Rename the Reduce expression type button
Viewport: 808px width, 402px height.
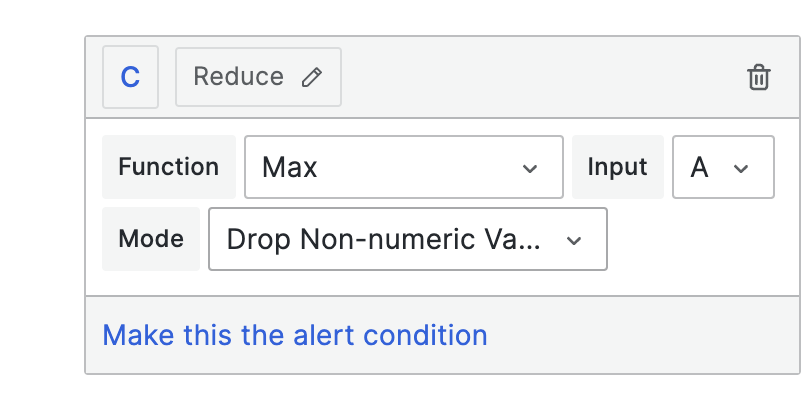tap(258, 77)
